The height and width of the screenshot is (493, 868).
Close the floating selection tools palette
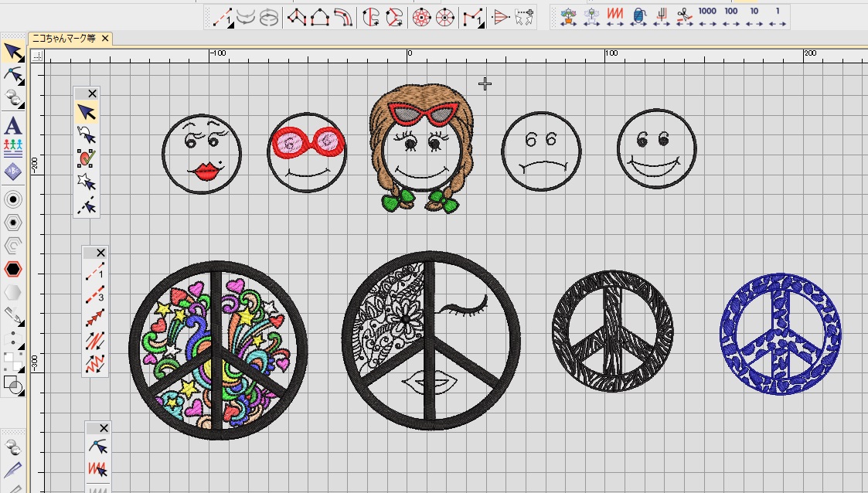click(x=93, y=93)
